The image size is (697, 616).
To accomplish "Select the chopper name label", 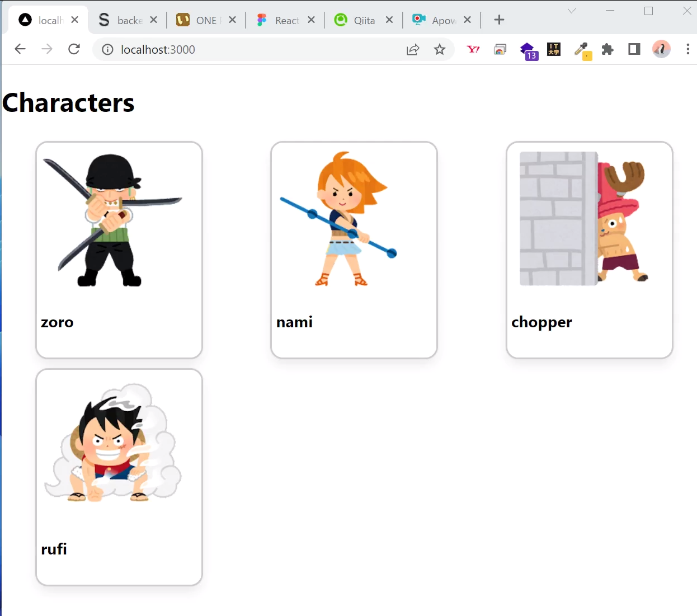I will 541,323.
